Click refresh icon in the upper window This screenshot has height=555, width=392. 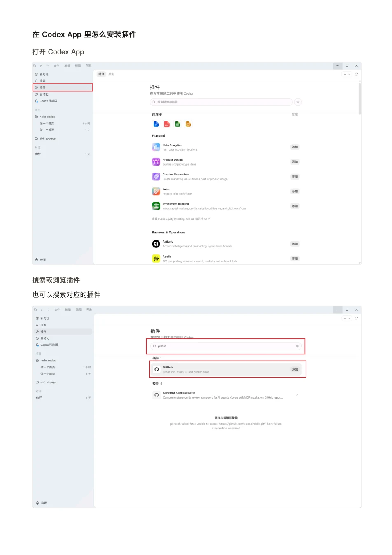coord(357,74)
